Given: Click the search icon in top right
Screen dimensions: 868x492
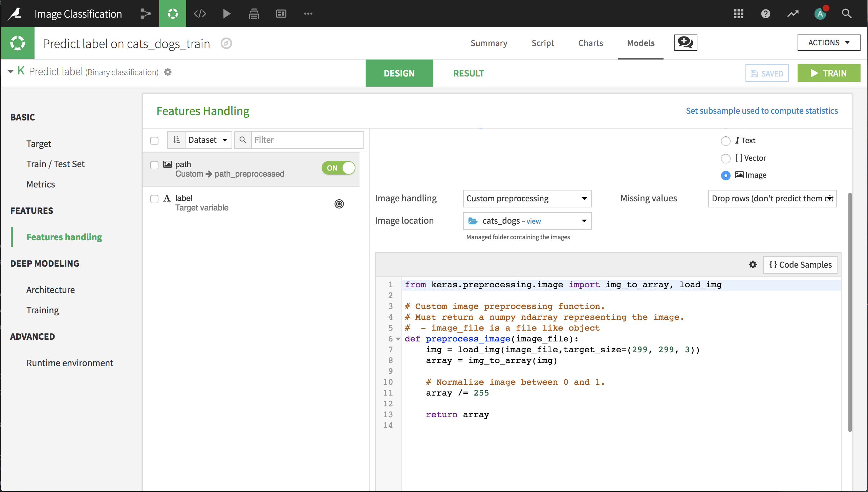Looking at the screenshot, I should point(847,13).
